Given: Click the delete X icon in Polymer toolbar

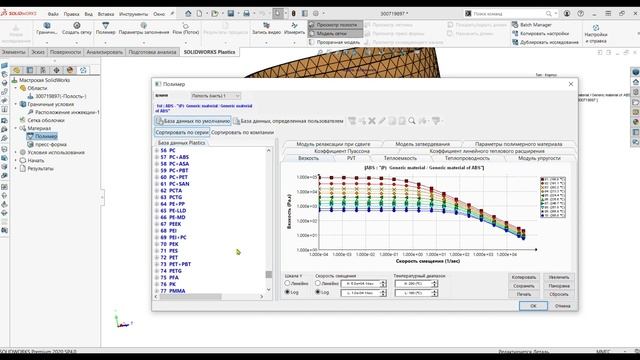Looking at the screenshot, I should (372, 121).
